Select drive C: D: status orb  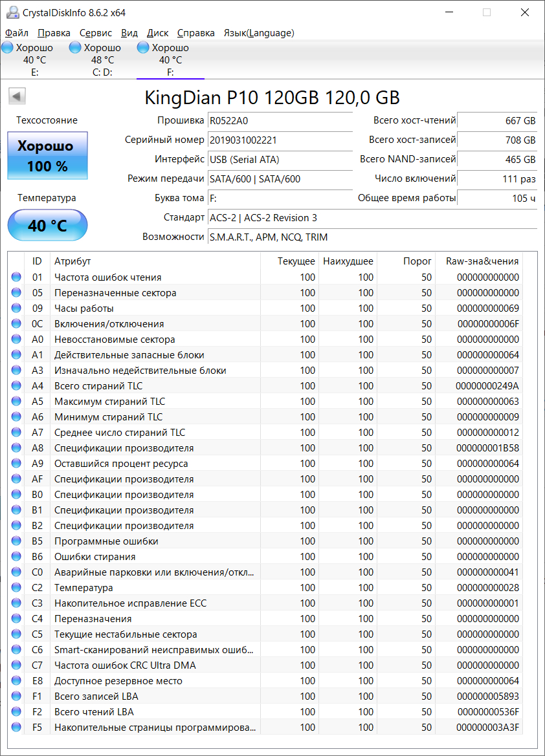[x=76, y=48]
